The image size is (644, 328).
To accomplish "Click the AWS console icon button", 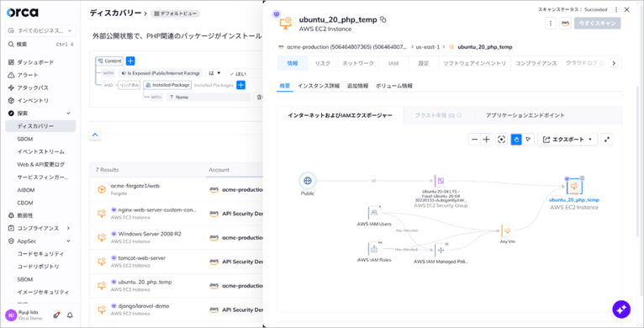I will click(x=565, y=24).
